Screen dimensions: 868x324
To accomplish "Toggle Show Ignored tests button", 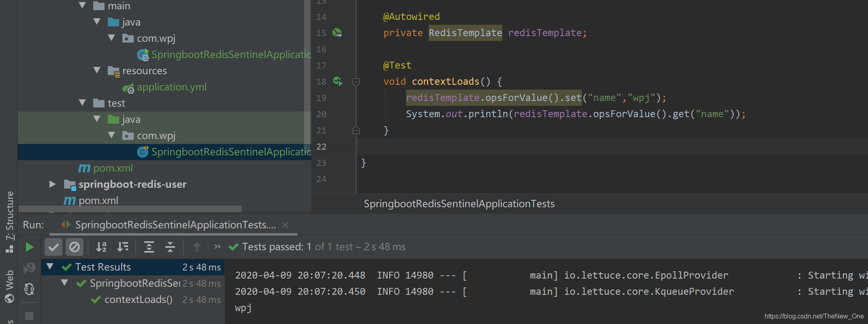I will click(75, 247).
